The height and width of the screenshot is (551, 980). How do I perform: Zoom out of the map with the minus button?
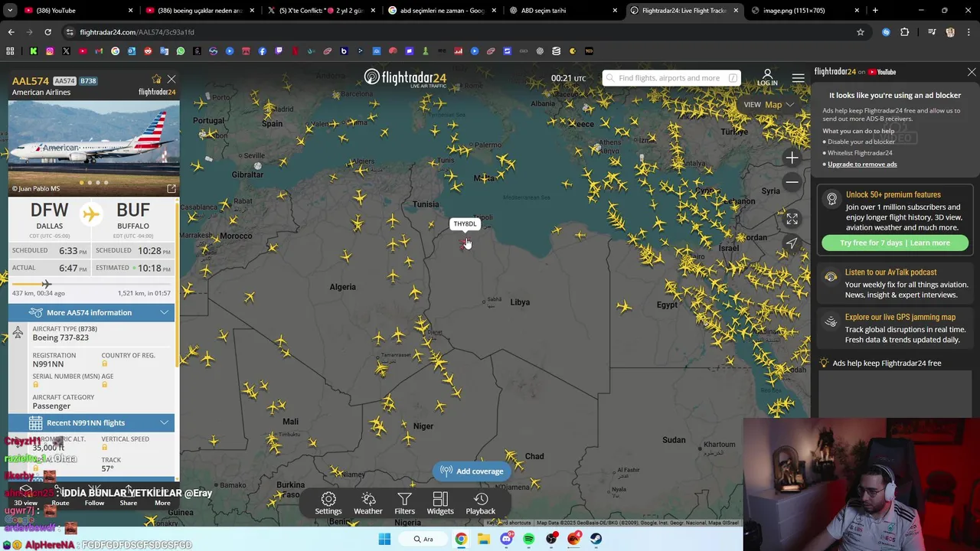coord(792,182)
